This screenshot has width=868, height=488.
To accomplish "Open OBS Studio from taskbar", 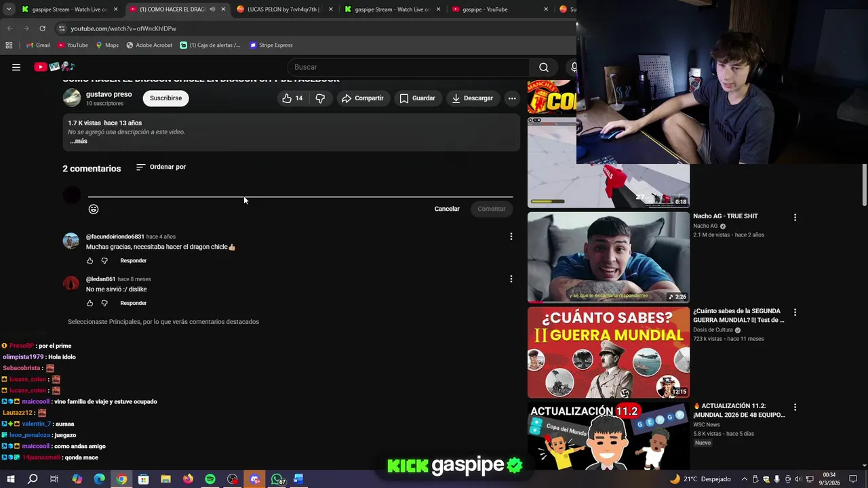I will tap(233, 479).
